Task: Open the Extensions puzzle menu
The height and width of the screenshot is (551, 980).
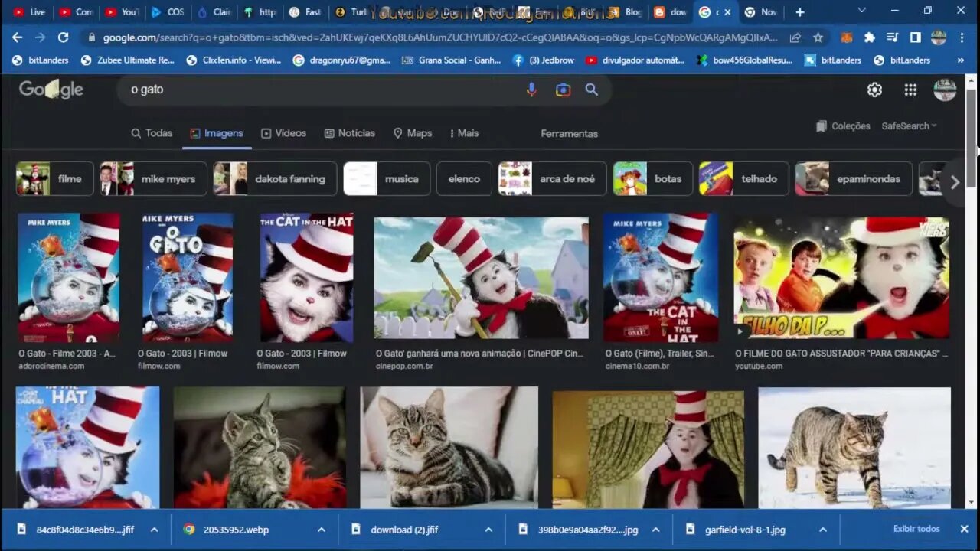Action: click(870, 37)
